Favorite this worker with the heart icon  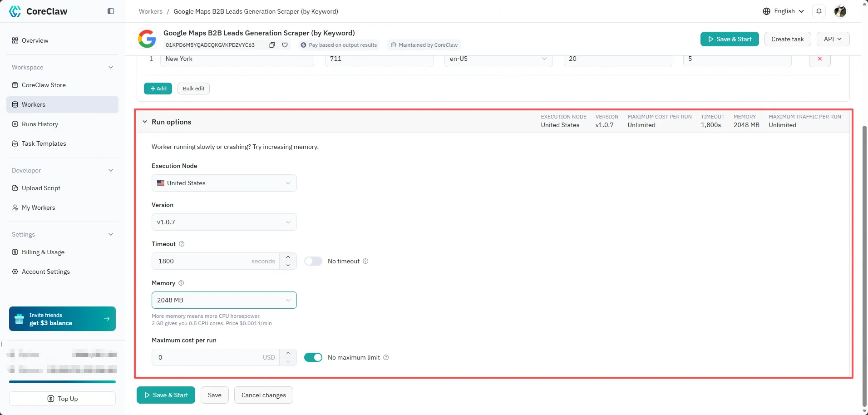pyautogui.click(x=285, y=45)
